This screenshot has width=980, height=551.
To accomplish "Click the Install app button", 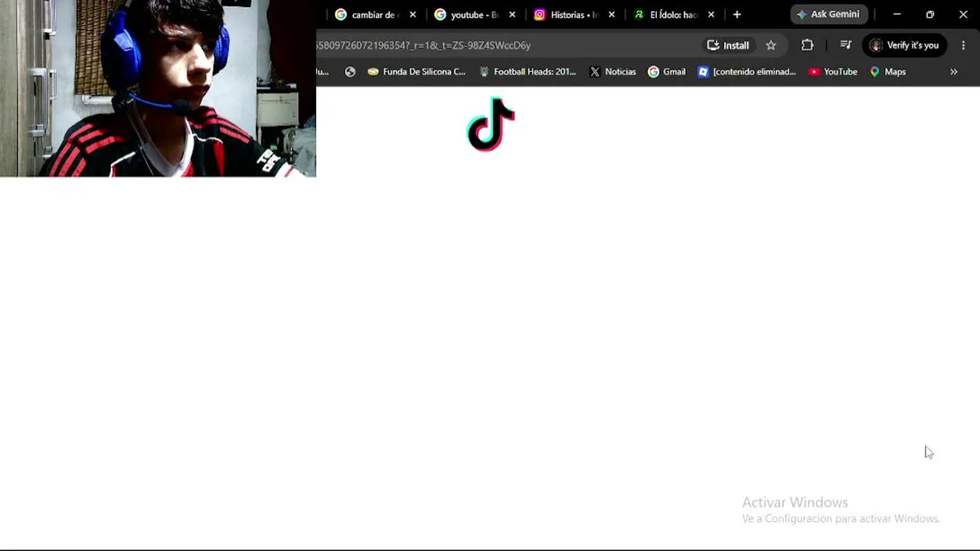I will coord(727,45).
